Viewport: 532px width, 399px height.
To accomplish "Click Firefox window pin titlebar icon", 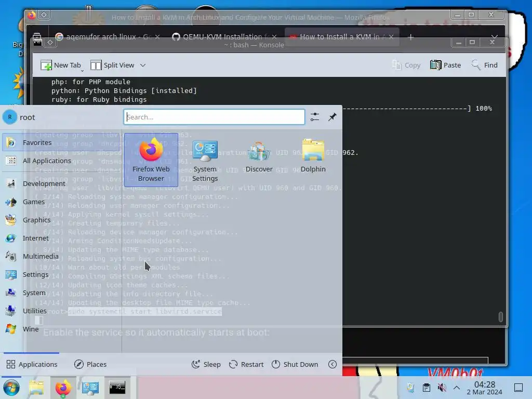I will point(44,15).
